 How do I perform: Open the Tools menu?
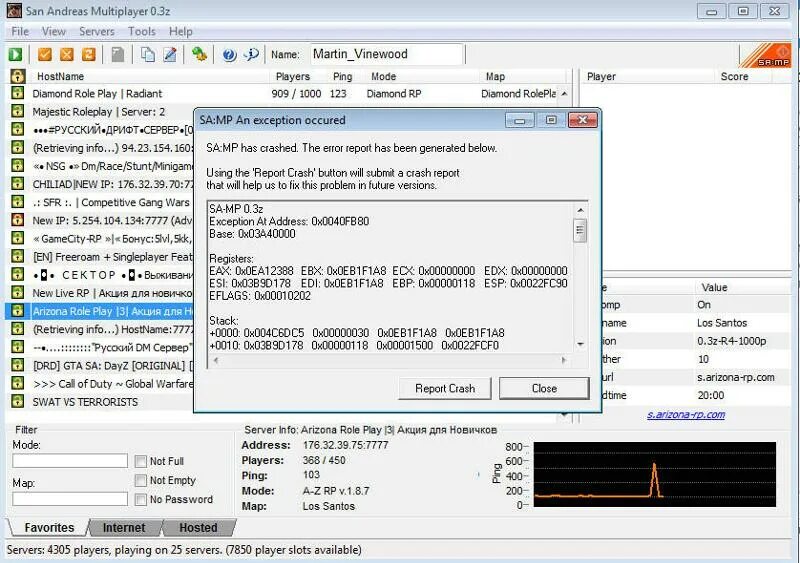pyautogui.click(x=141, y=32)
